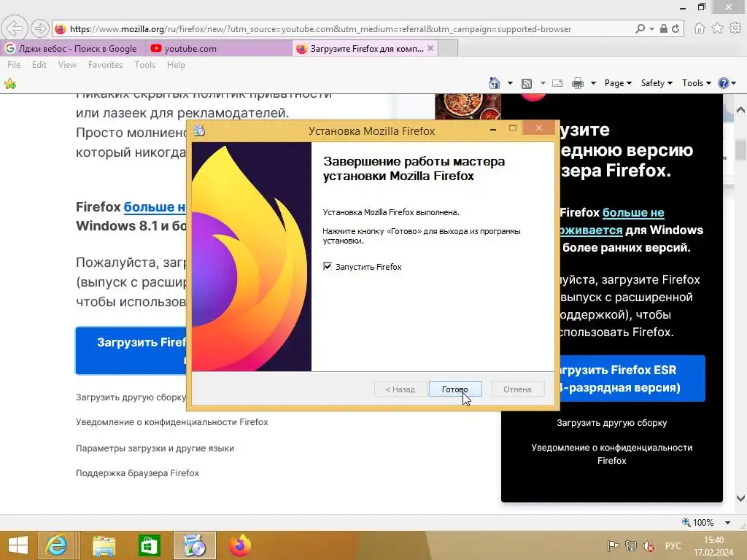The width and height of the screenshot is (747, 560).
Task: Click the Firefox installer taskbar icon
Action: pyautogui.click(x=194, y=545)
